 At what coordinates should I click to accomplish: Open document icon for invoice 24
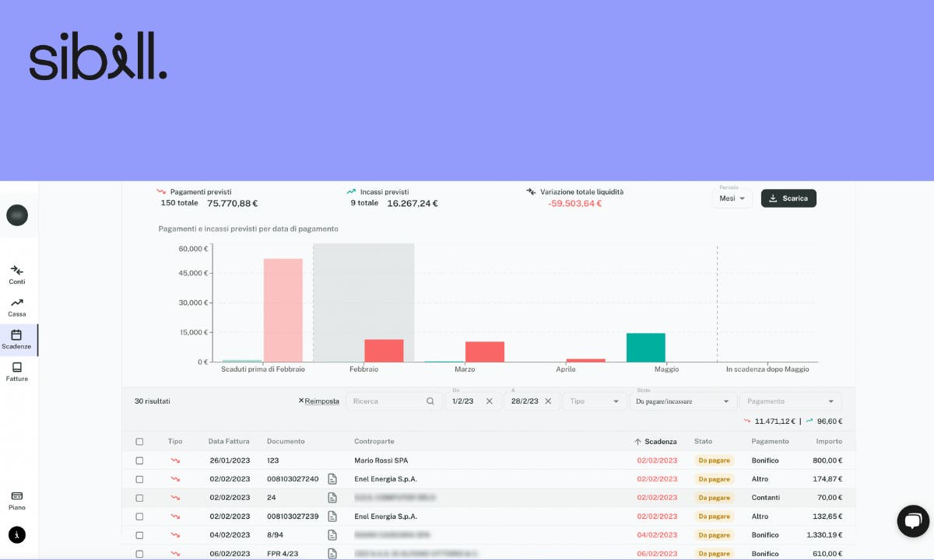tap(332, 498)
